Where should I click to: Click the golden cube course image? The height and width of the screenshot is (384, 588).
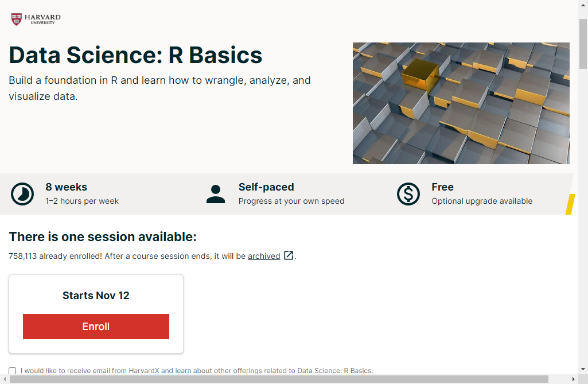point(461,103)
